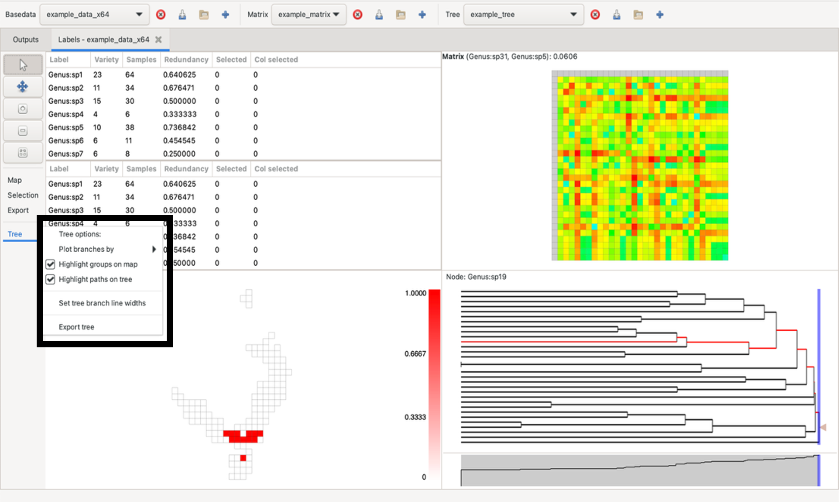The image size is (840, 504).
Task: Add new basedata with plus icon
Action: coord(225,15)
